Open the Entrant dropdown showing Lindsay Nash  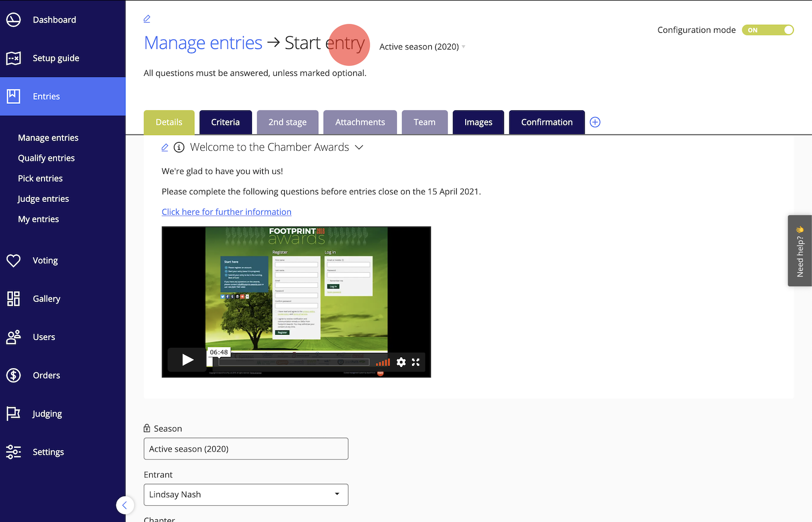click(246, 495)
